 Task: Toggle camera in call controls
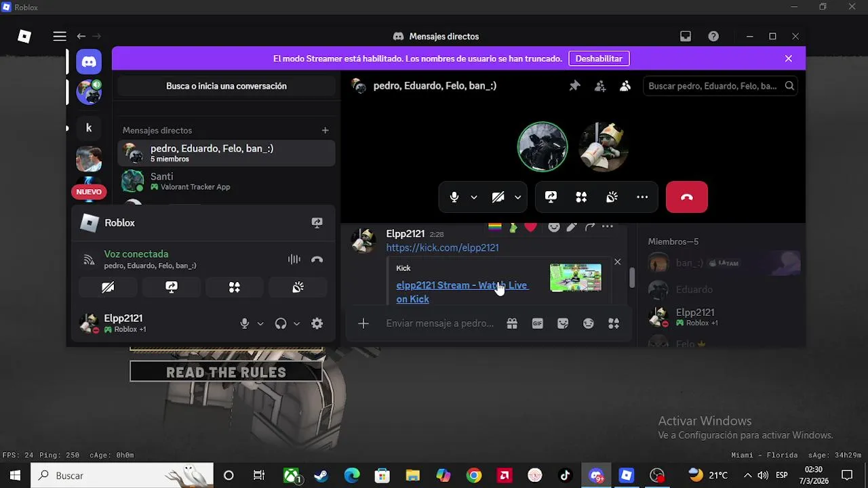(x=498, y=197)
